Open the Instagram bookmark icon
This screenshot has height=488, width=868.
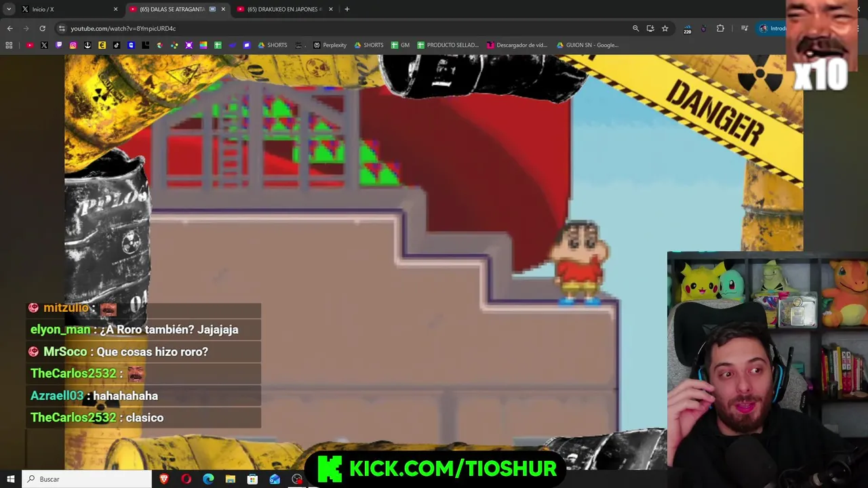click(x=73, y=45)
